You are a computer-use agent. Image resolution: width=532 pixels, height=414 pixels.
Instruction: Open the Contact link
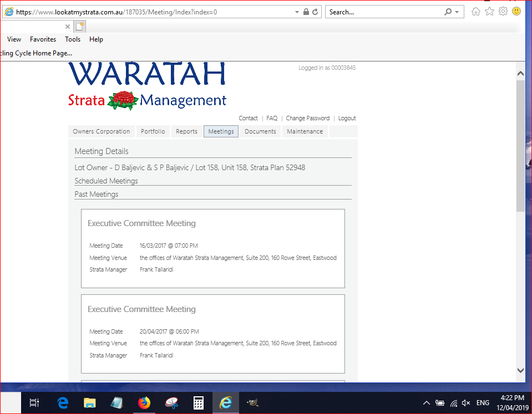(x=248, y=118)
